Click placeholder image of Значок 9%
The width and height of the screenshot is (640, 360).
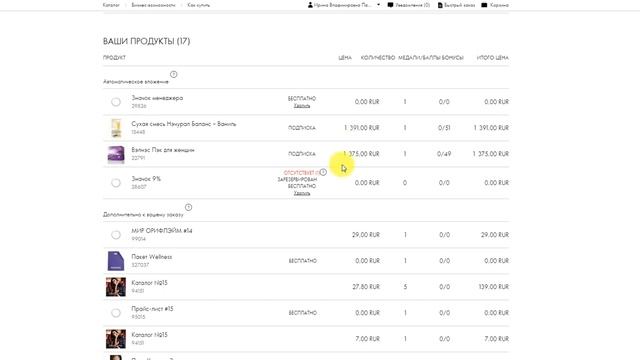116,182
